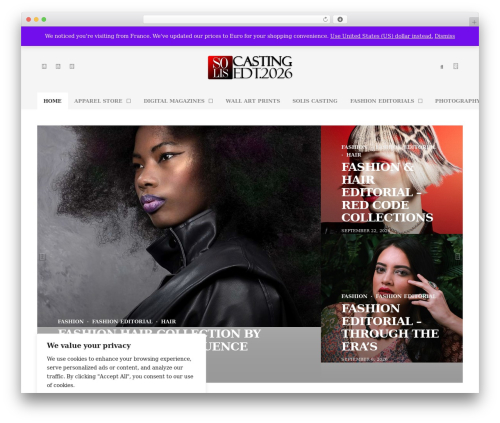Go to next slide with right arrow
The image size is (500, 423).
pos(458,256)
